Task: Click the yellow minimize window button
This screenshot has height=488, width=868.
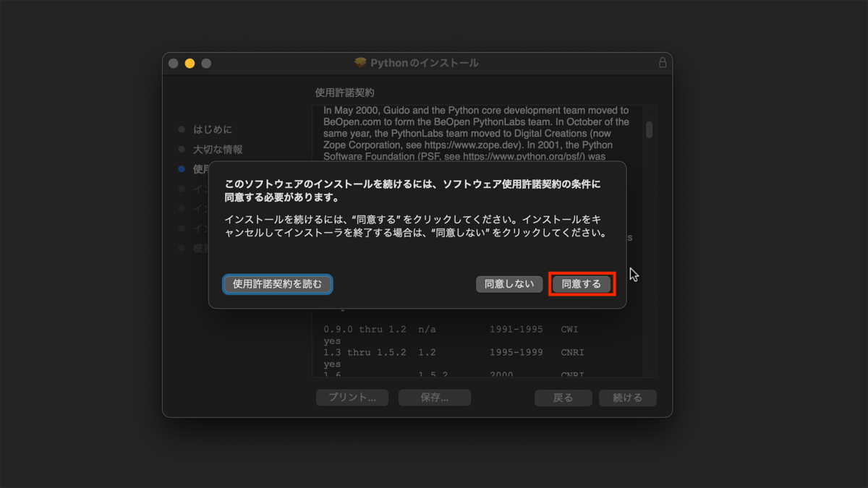Action: pos(190,64)
